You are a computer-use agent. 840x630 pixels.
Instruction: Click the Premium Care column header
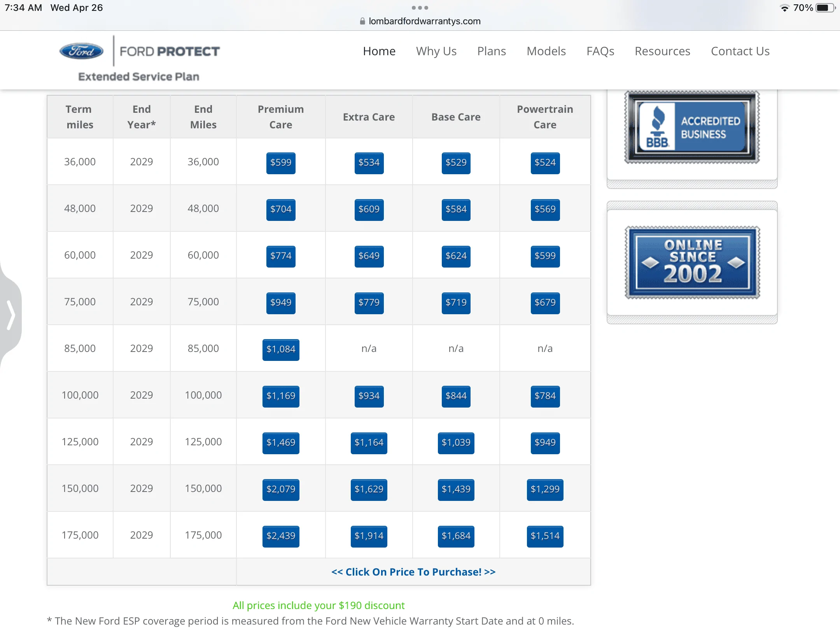(281, 117)
